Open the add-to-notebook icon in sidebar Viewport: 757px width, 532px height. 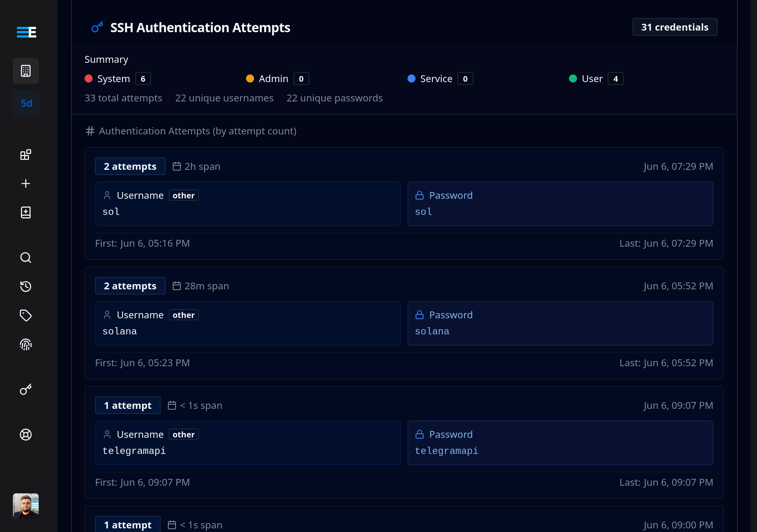click(25, 212)
